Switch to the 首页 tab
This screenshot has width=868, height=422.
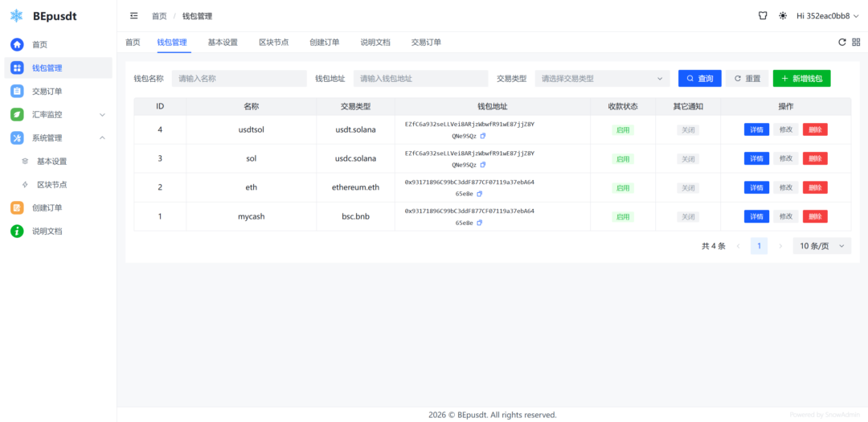point(133,42)
